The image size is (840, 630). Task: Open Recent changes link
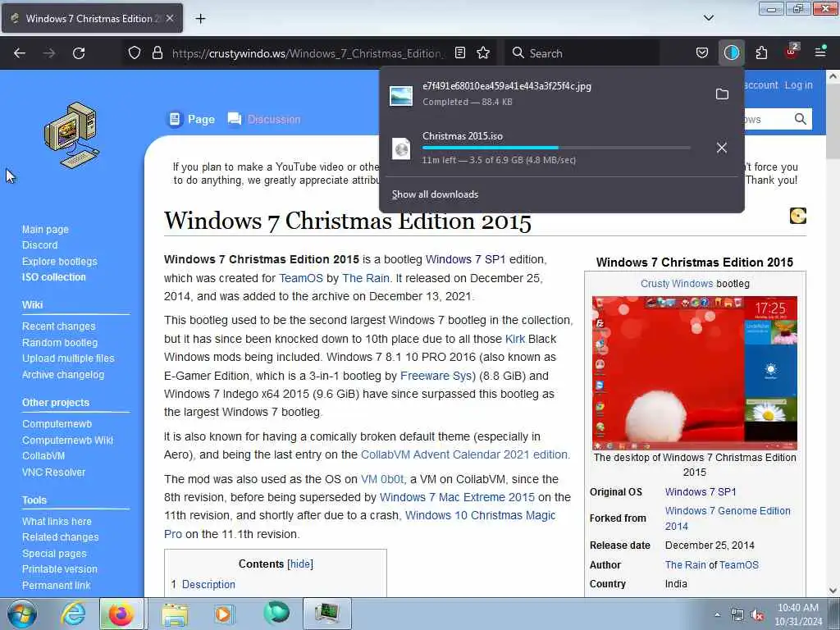pyautogui.click(x=58, y=326)
